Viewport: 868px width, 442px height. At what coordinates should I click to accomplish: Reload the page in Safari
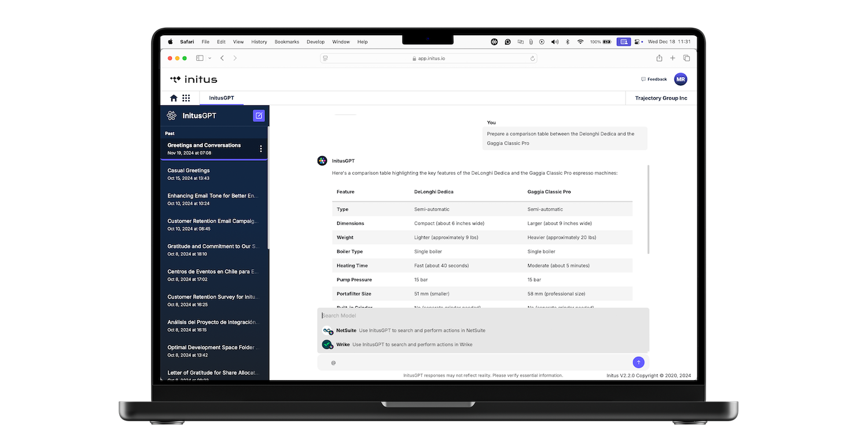pos(532,58)
